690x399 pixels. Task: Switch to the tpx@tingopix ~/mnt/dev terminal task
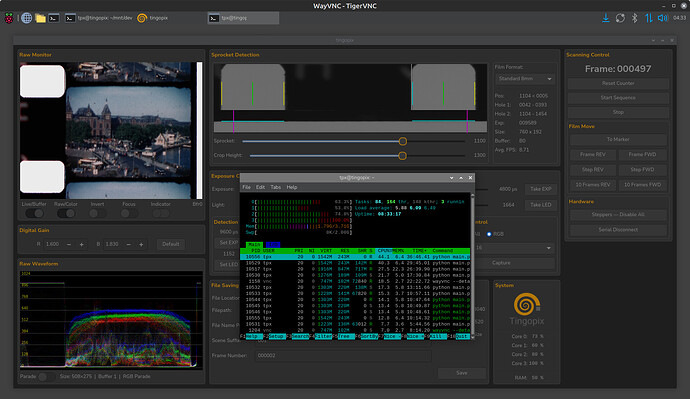pos(99,18)
